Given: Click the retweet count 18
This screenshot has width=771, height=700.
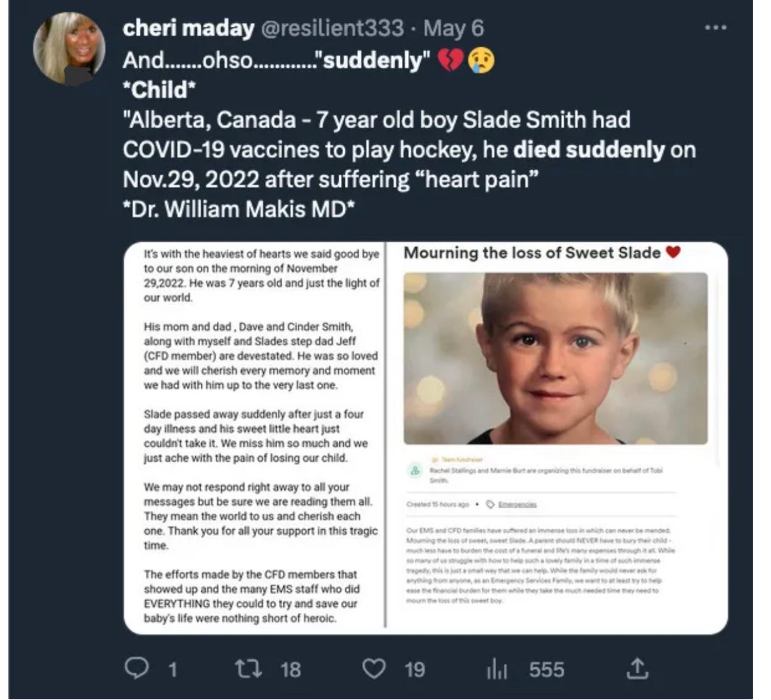Looking at the screenshot, I should click(x=290, y=670).
